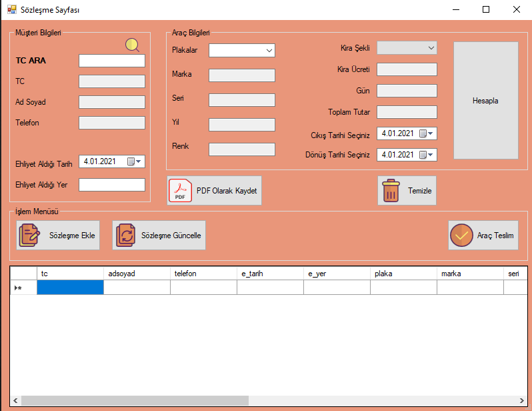Click the Sözleşme Güncelle refresh icon
532x411 pixels.
tap(126, 235)
